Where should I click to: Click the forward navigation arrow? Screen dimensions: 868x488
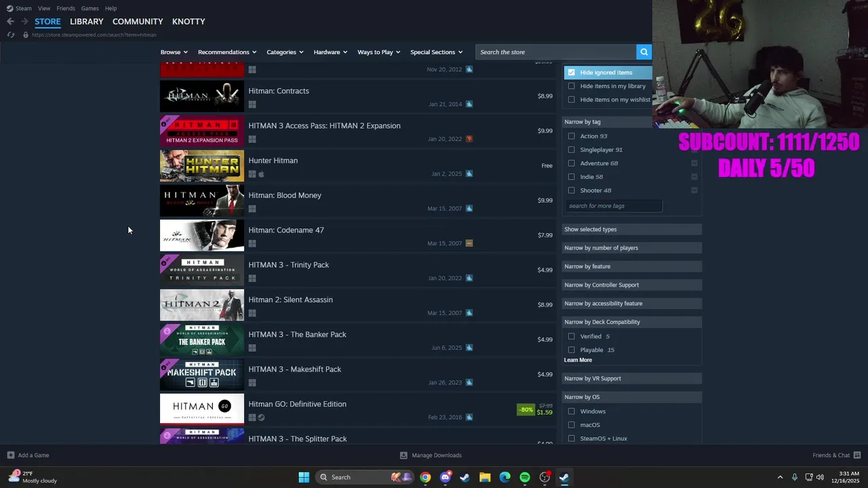[24, 22]
